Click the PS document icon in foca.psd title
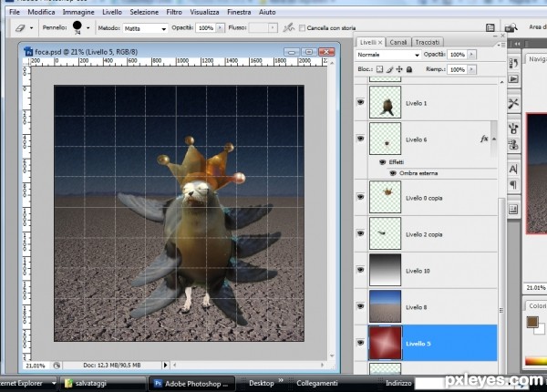 tap(28, 52)
